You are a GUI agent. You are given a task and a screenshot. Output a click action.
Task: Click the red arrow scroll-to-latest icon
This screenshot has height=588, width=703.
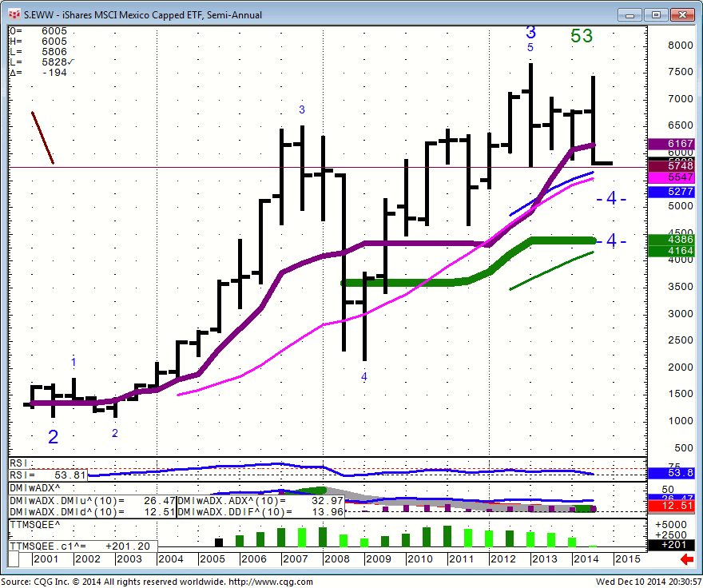pos(687,559)
